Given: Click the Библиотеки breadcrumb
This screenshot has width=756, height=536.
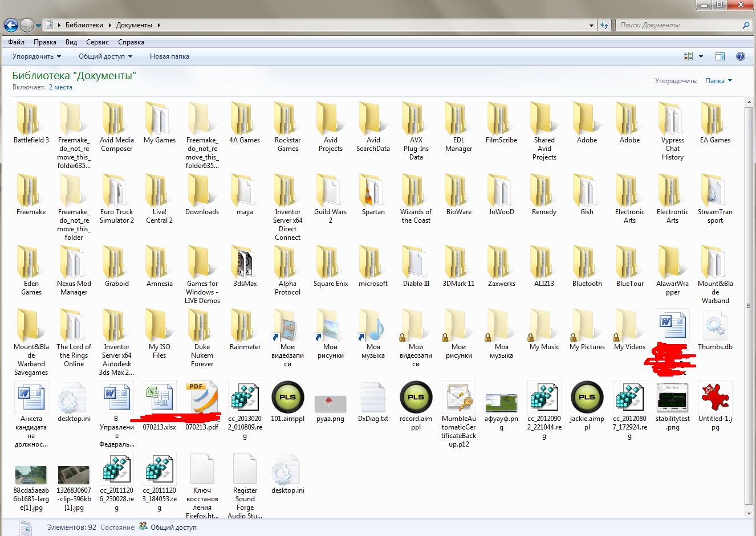Looking at the screenshot, I should coord(84,25).
